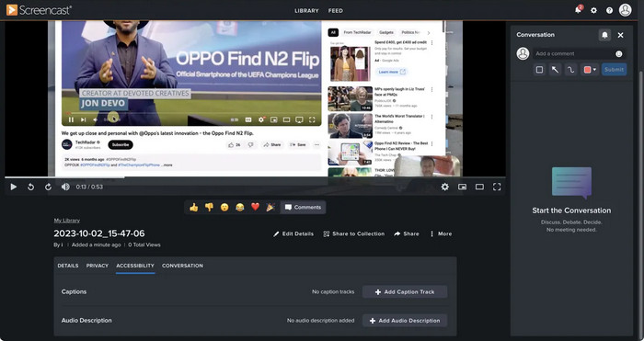Open the Library page
Image resolution: width=644 pixels, height=341 pixels.
click(306, 11)
